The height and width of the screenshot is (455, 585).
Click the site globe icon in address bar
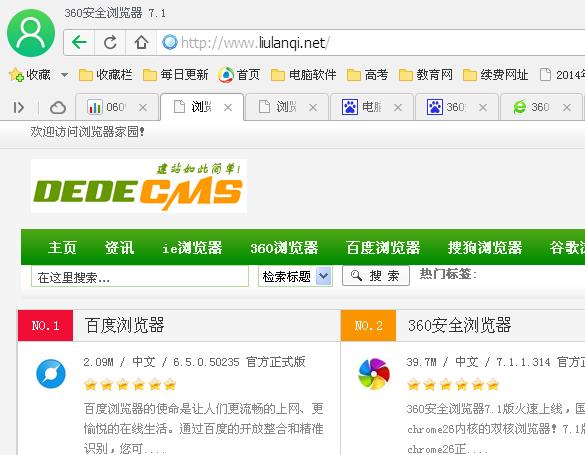click(x=169, y=42)
